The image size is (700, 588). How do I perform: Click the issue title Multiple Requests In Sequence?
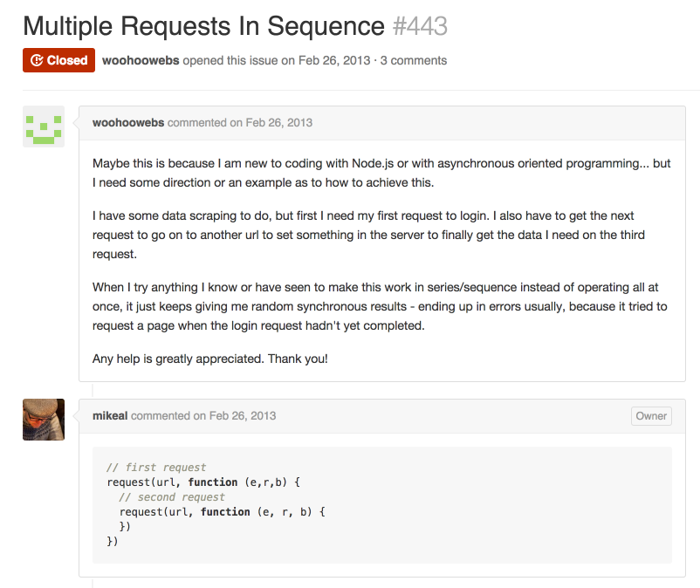point(203,26)
